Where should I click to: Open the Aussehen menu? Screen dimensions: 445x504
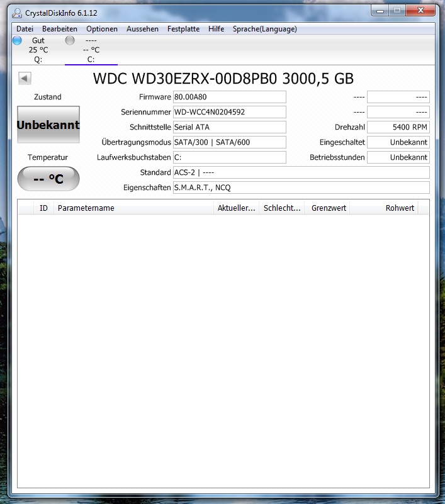click(x=142, y=29)
